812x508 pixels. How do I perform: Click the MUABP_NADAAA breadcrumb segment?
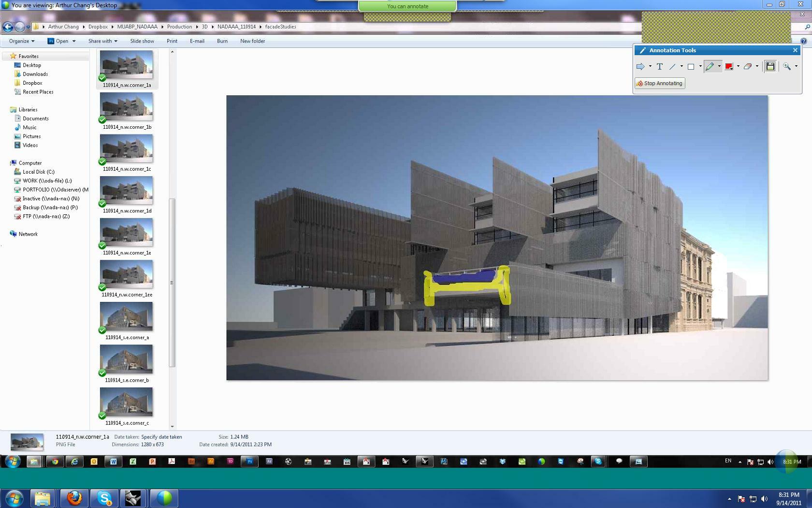(x=137, y=27)
